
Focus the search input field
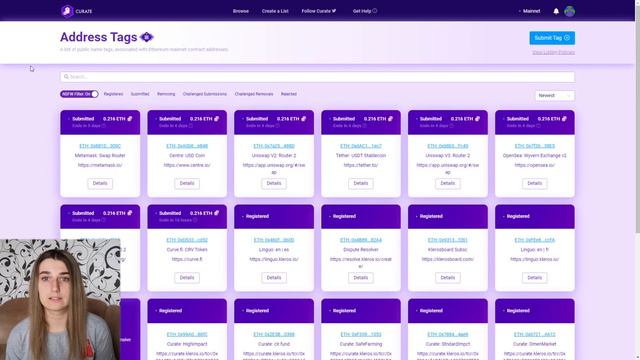(317, 77)
